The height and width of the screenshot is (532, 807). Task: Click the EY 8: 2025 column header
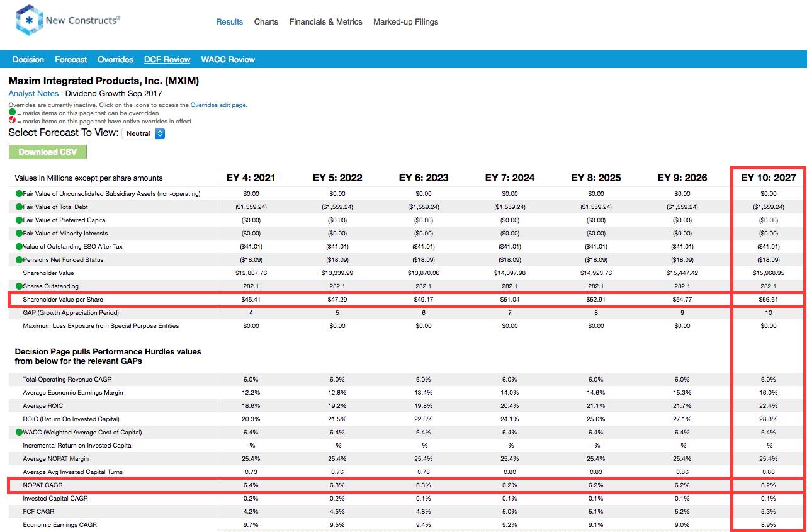pyautogui.click(x=596, y=178)
